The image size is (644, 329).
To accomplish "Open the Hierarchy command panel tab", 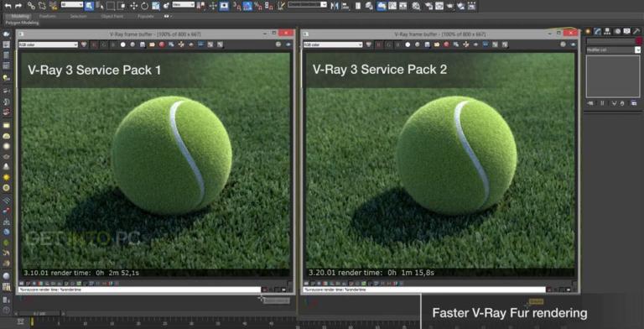I will click(606, 31).
